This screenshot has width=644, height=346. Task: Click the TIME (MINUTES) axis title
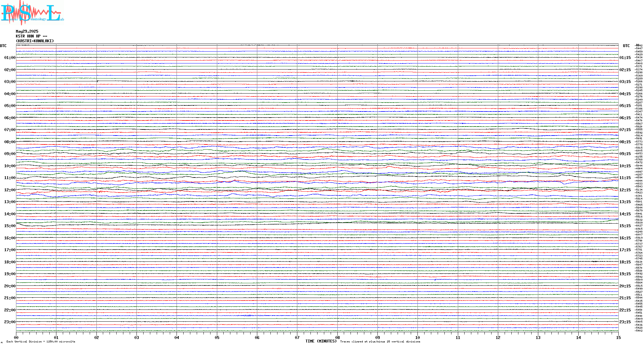tap(321, 341)
